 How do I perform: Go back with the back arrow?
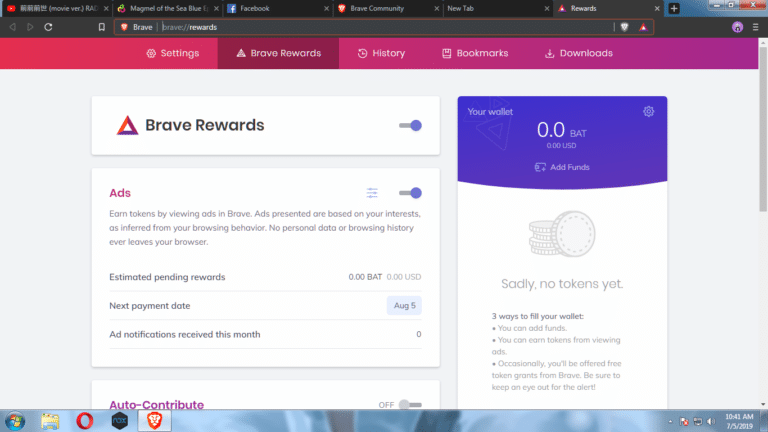click(13, 27)
